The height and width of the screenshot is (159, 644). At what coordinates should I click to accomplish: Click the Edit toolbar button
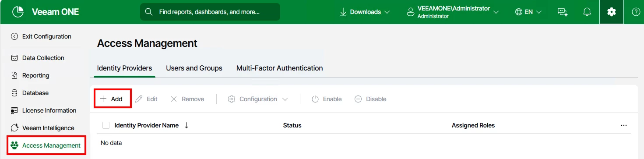[x=147, y=99]
